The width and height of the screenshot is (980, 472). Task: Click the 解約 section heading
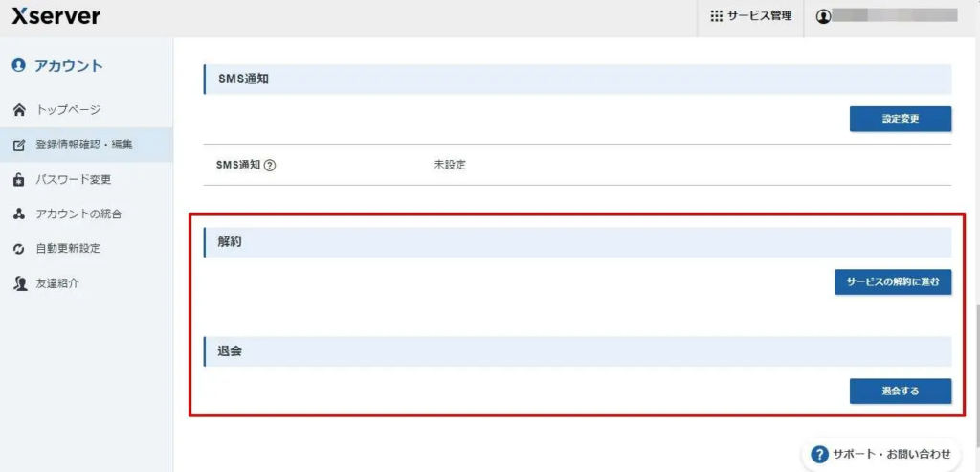tap(577, 242)
